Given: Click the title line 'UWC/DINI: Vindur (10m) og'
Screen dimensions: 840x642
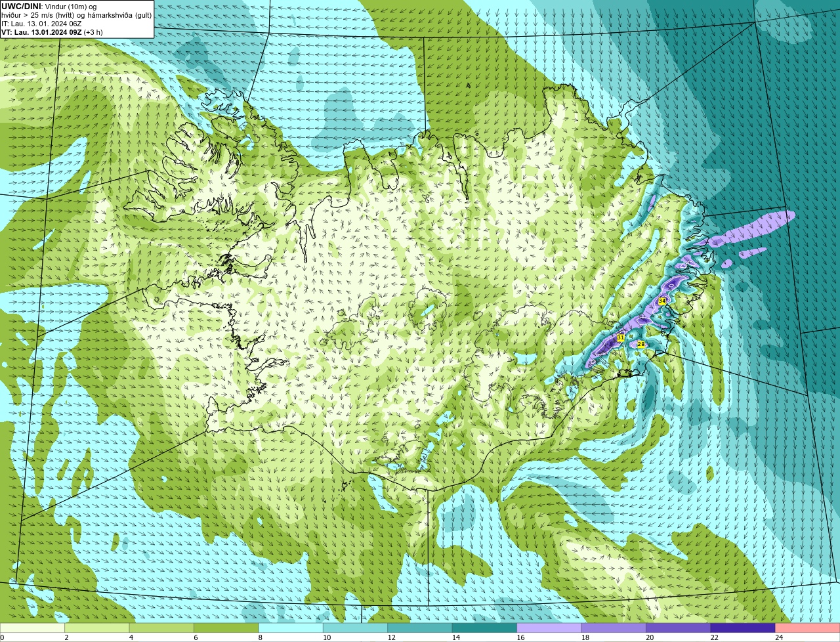Looking at the screenshot, I should tap(49, 7).
